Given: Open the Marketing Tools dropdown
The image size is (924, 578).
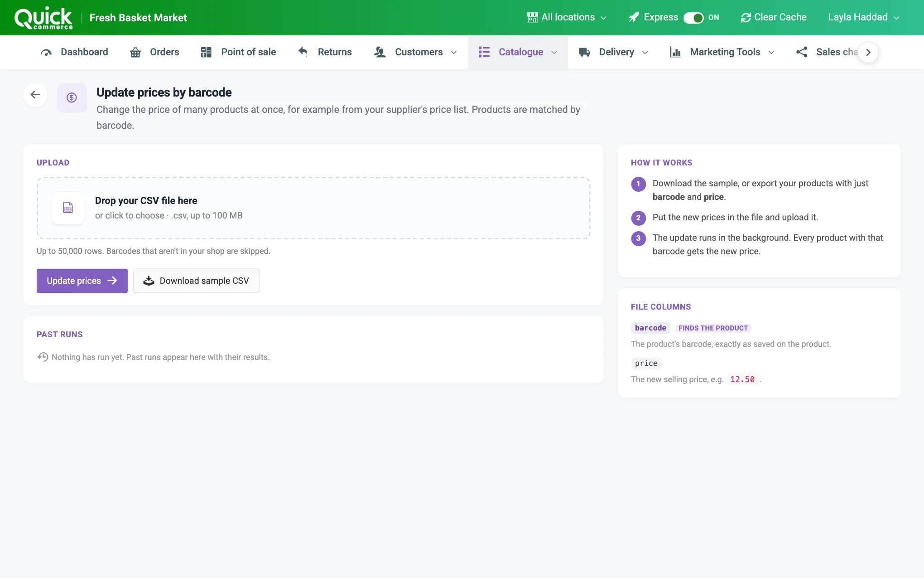Looking at the screenshot, I should [722, 52].
